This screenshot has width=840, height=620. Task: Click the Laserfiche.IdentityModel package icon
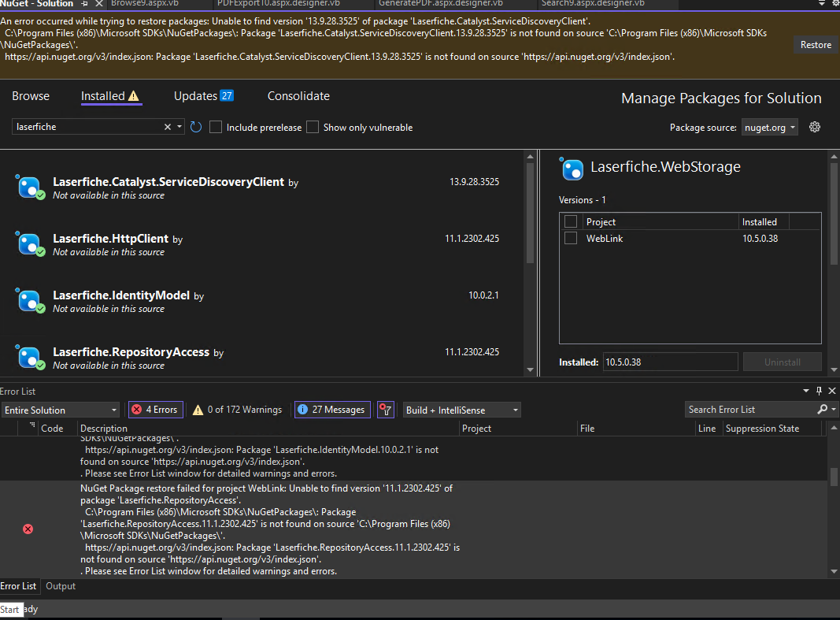(x=29, y=301)
